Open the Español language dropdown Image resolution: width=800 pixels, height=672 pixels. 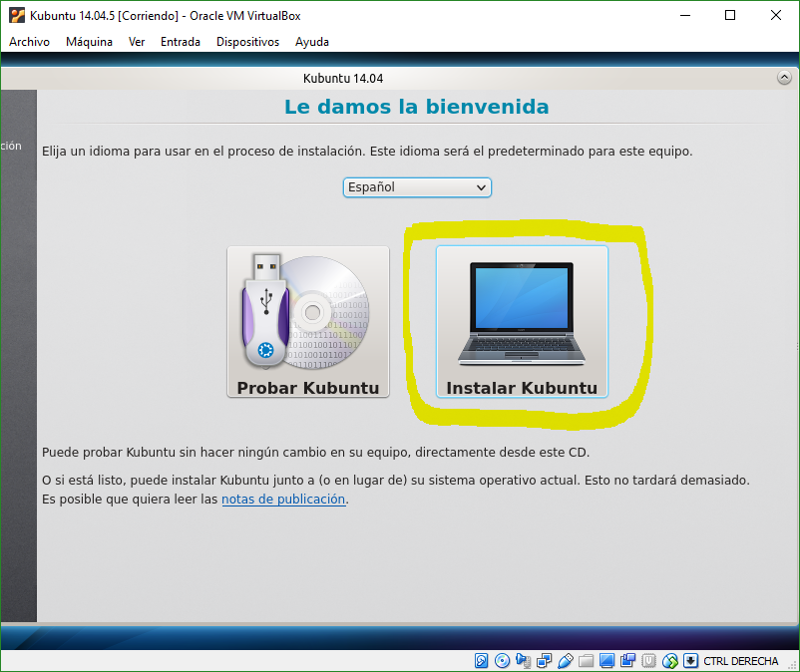click(417, 187)
